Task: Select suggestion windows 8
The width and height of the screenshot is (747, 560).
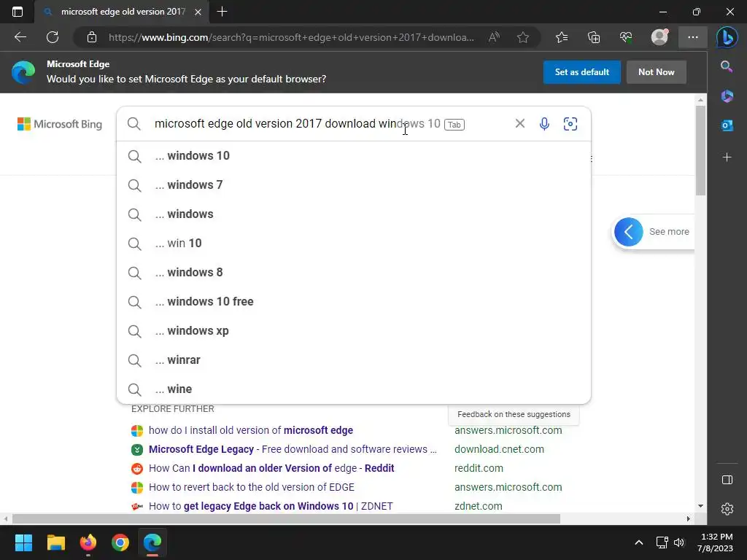Action: pyautogui.click(x=354, y=273)
